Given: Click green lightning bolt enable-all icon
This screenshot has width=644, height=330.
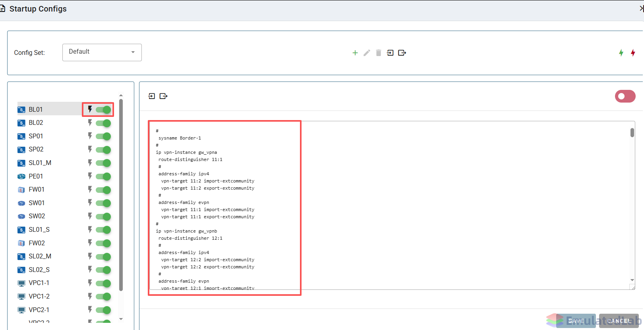Looking at the screenshot, I should click(x=621, y=53).
